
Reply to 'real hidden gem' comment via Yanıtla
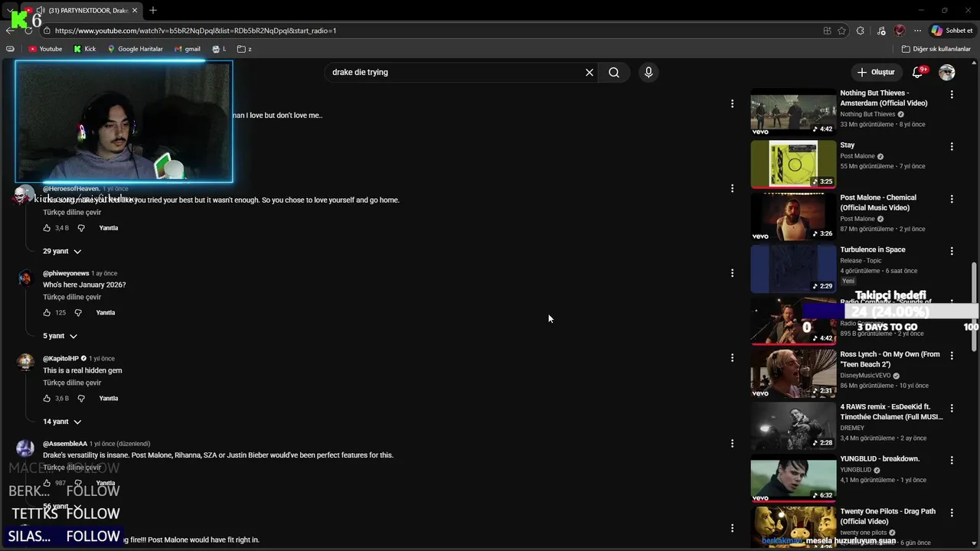(x=109, y=399)
